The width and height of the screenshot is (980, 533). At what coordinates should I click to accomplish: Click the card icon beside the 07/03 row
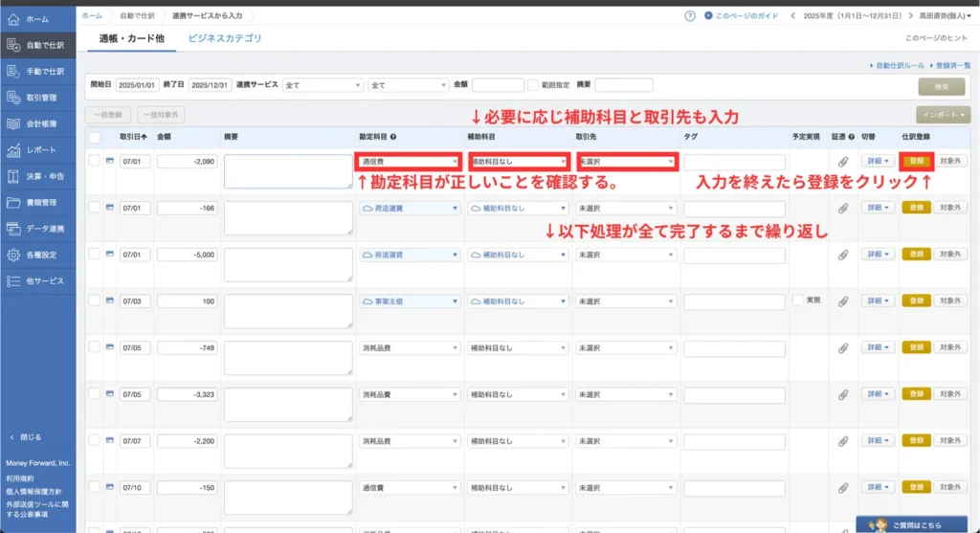coord(109,300)
